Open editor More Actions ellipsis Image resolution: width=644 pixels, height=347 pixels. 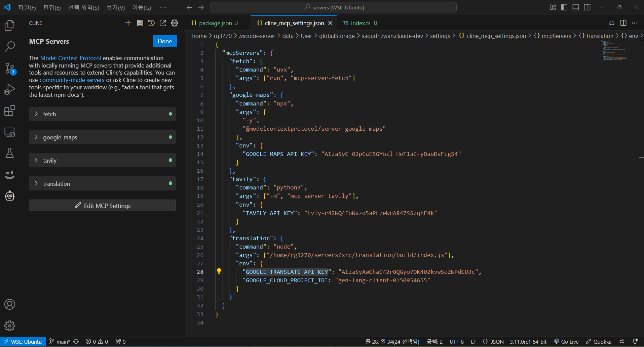click(635, 23)
